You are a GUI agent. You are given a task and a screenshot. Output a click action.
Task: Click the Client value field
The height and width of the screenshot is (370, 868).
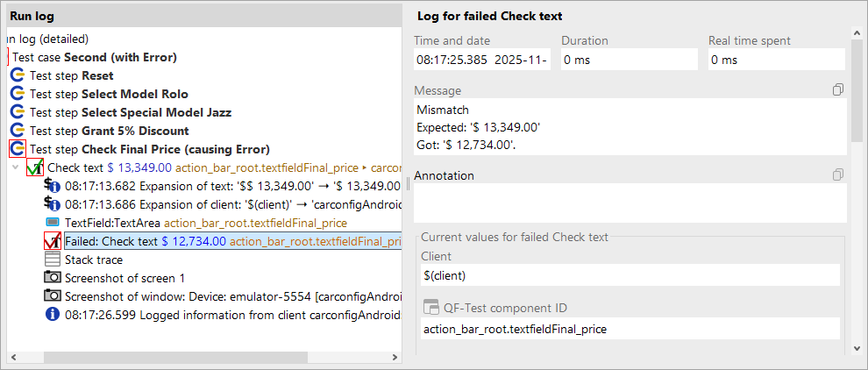tap(630, 275)
